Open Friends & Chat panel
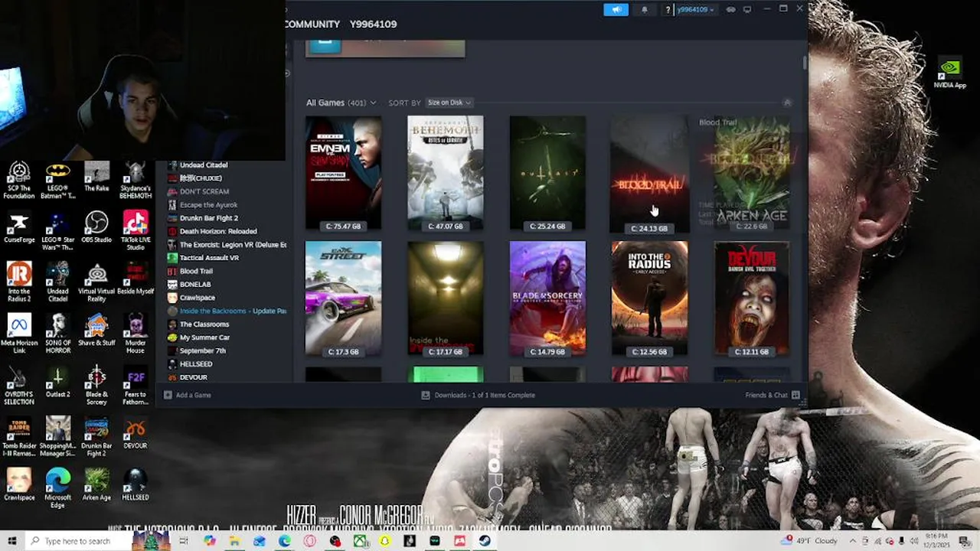980x551 pixels. 773,395
